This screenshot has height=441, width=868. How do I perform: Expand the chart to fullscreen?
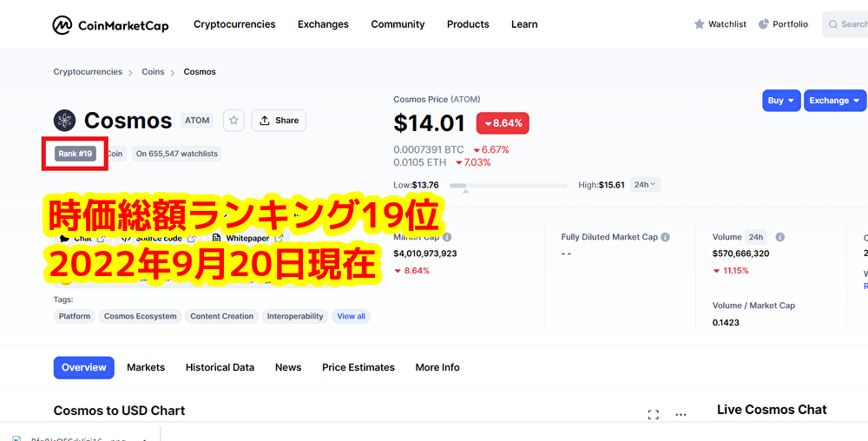654,415
